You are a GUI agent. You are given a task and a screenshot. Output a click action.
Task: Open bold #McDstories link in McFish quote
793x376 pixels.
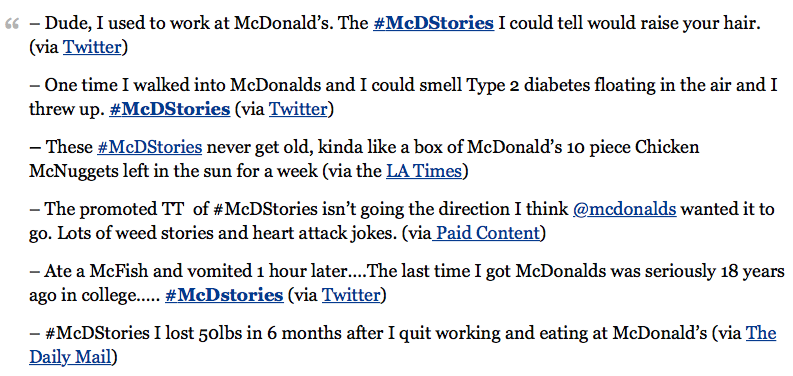[224, 295]
